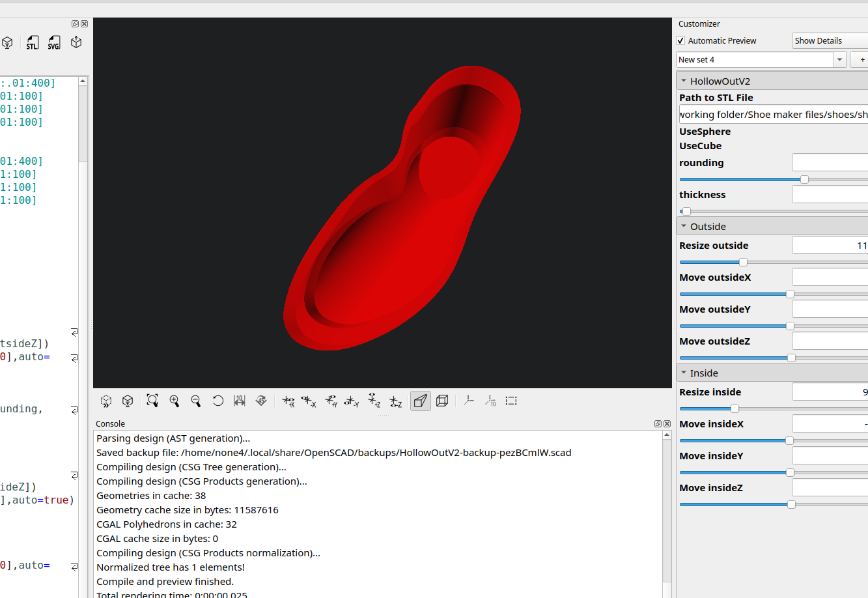This screenshot has height=598, width=868.
Task: Switch to the +X (right) view
Action: tap(288, 401)
